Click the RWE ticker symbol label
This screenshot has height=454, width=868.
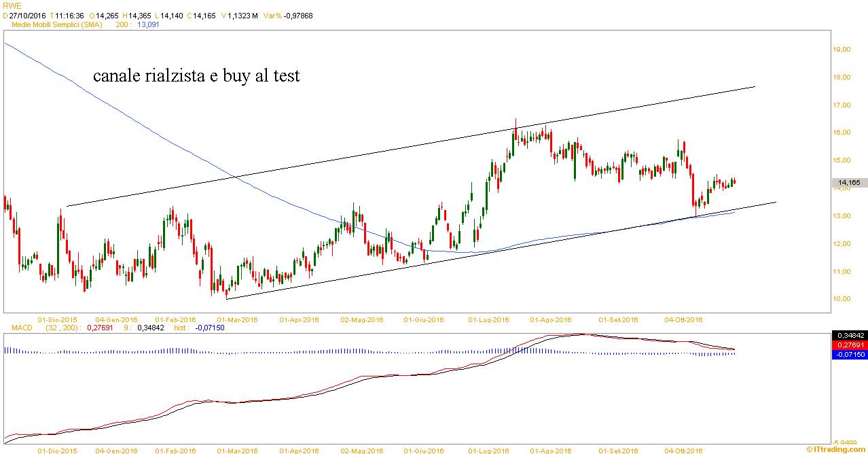click(8, 5)
